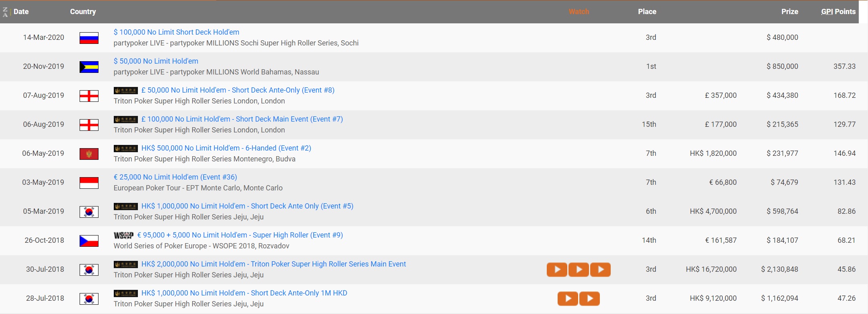Click the Montenegro flag icon
868x314 pixels.
pos(89,154)
